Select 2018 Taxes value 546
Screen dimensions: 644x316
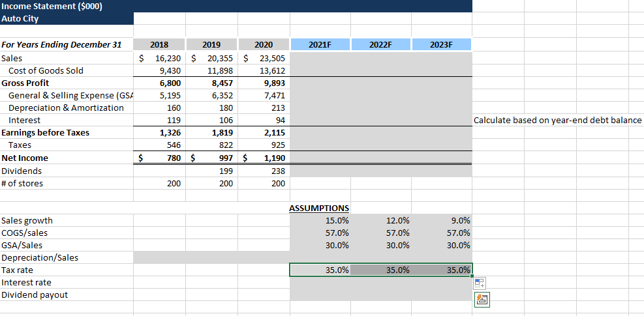point(159,145)
